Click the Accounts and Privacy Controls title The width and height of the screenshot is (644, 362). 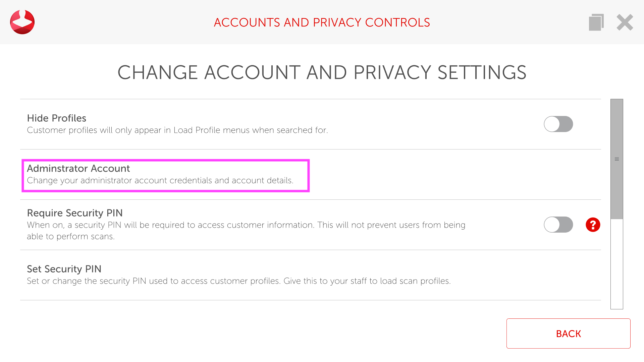tap(322, 22)
